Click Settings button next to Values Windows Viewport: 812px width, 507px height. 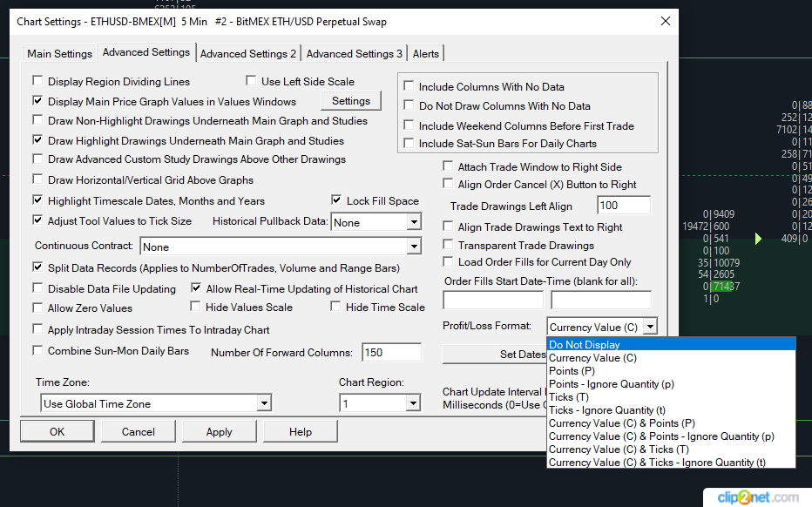coord(350,101)
